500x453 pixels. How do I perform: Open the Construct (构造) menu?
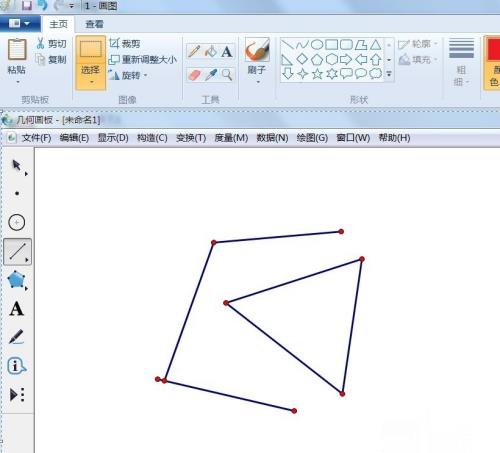(x=152, y=138)
